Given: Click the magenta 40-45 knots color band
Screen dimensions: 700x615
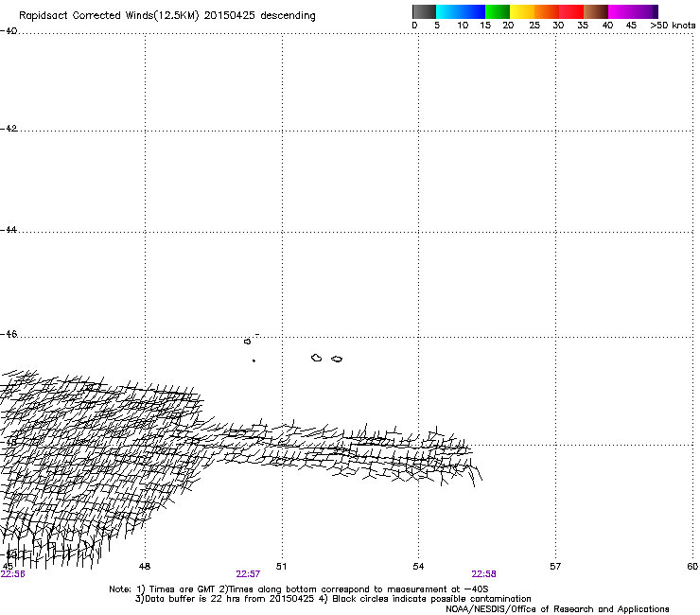Looking at the screenshot, I should click(x=621, y=11).
